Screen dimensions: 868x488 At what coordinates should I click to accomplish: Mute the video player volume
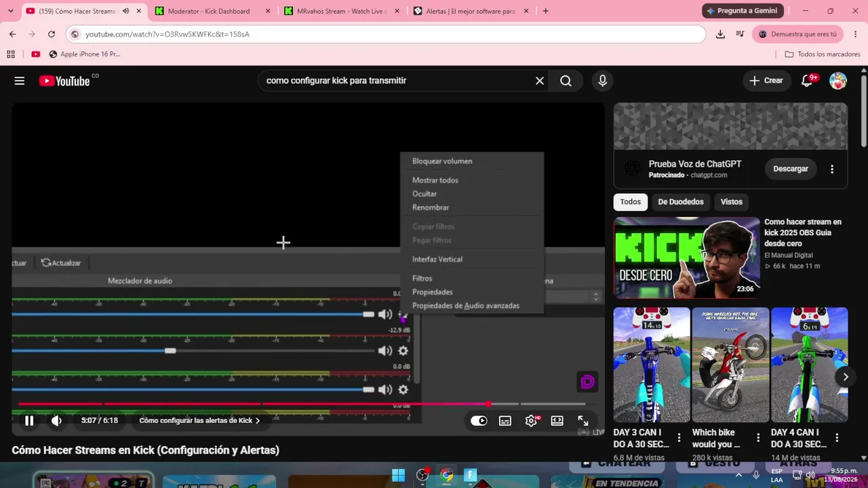pos(56,421)
